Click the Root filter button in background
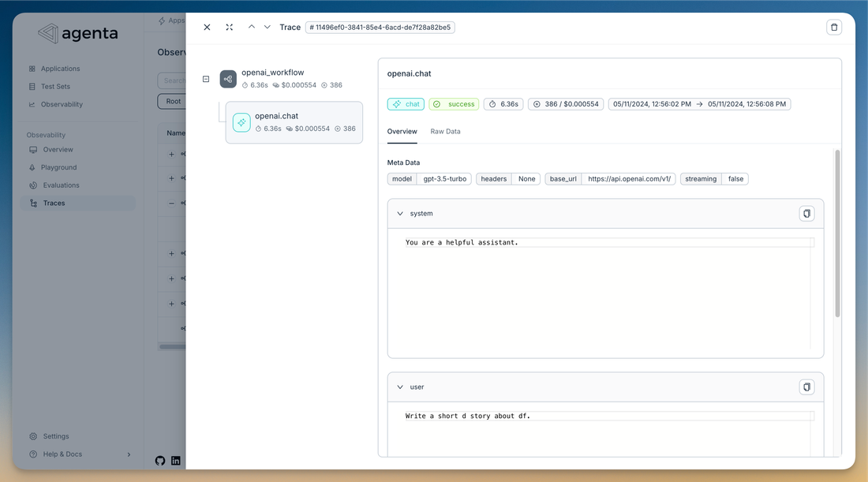 click(x=172, y=101)
